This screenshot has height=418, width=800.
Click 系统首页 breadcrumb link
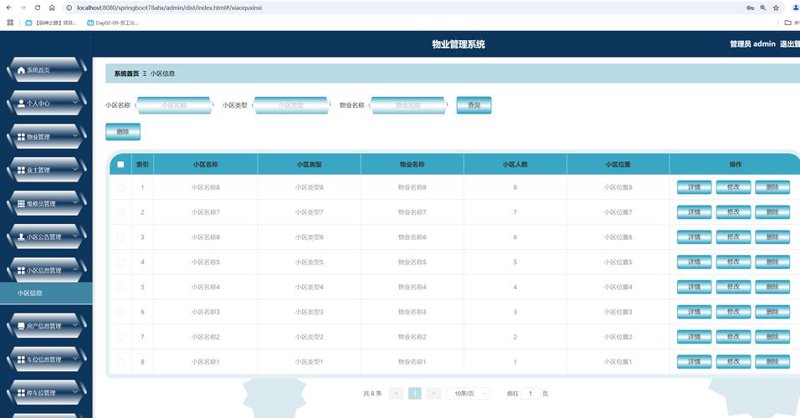pyautogui.click(x=126, y=73)
